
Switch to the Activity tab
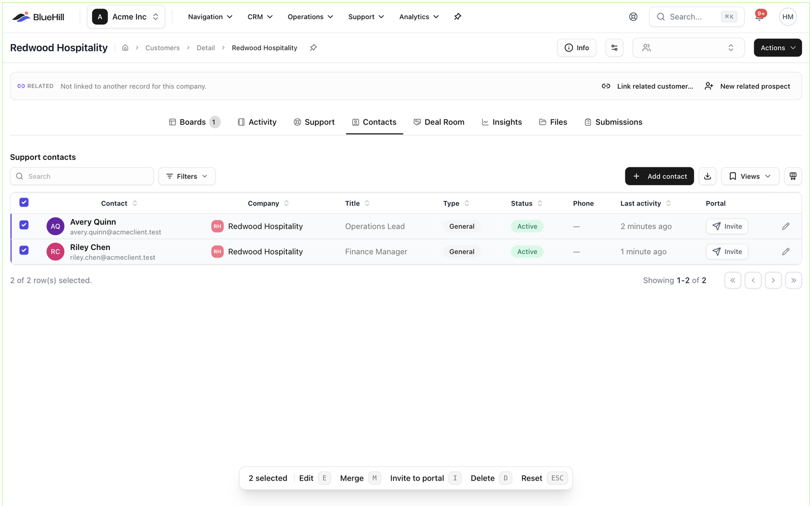click(x=257, y=122)
